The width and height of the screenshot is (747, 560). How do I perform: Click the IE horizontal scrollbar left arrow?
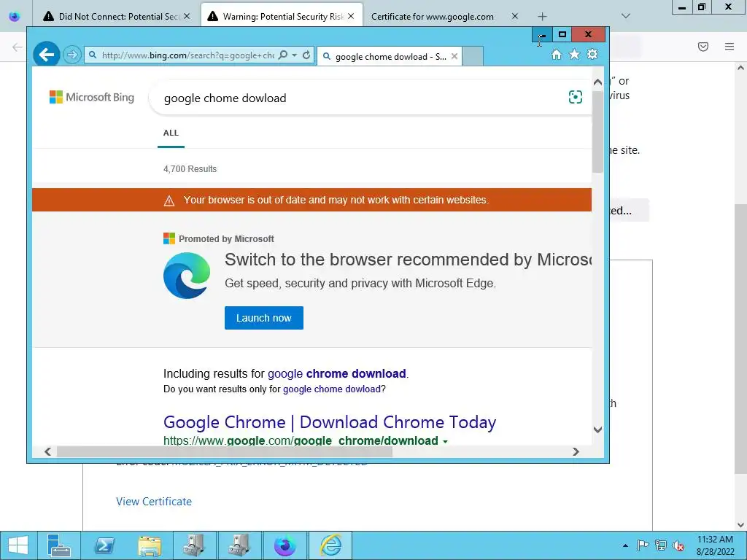pyautogui.click(x=47, y=451)
